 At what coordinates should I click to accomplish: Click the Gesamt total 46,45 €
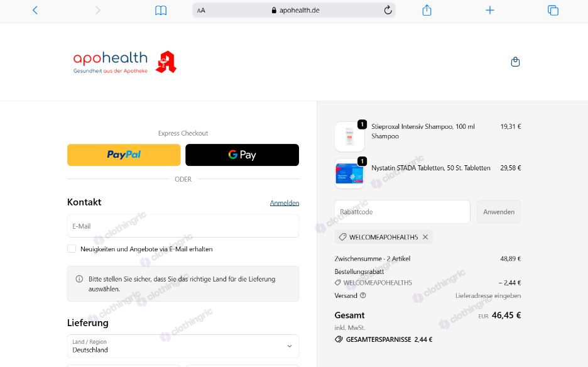click(506, 315)
